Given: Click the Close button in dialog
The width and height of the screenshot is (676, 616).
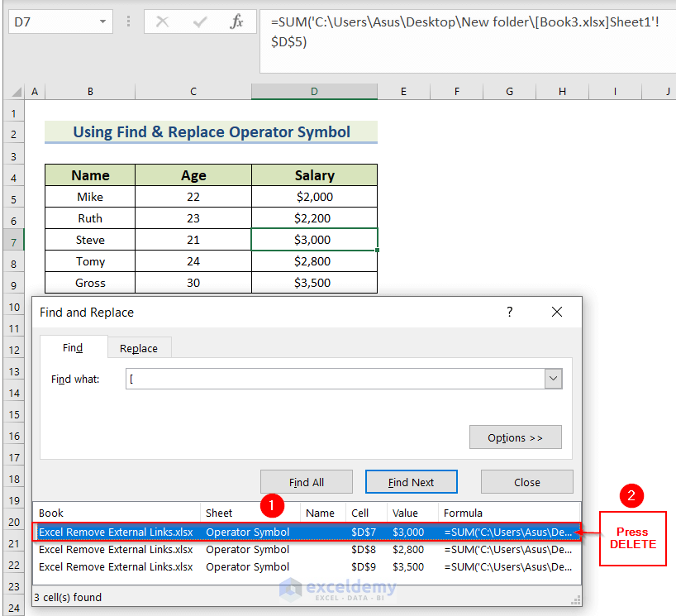Looking at the screenshot, I should 526,482.
